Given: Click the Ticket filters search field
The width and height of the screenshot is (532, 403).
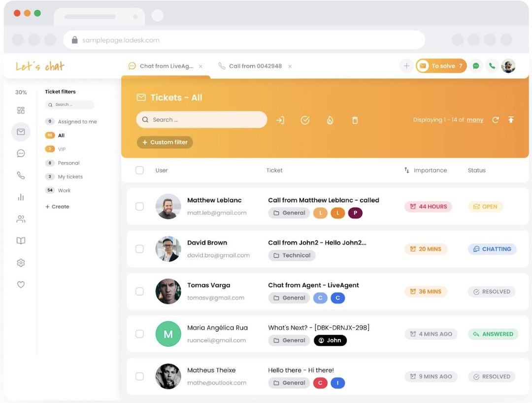Looking at the screenshot, I should tap(69, 104).
